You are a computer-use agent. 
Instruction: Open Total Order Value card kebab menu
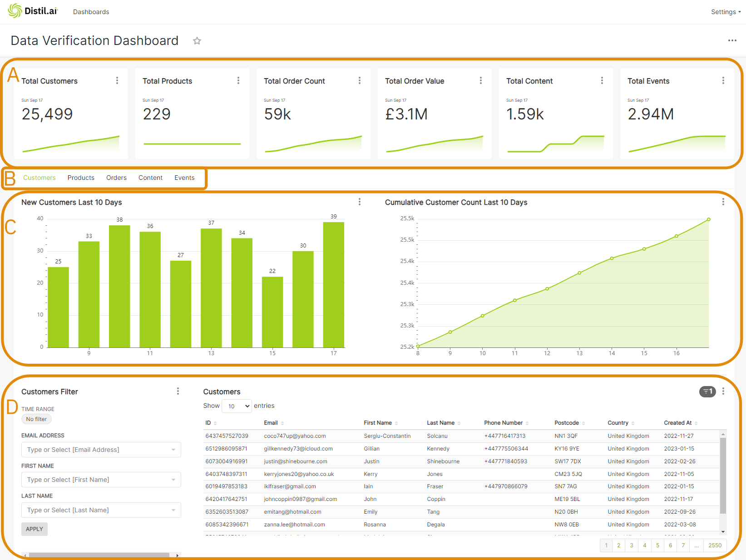pyautogui.click(x=481, y=80)
